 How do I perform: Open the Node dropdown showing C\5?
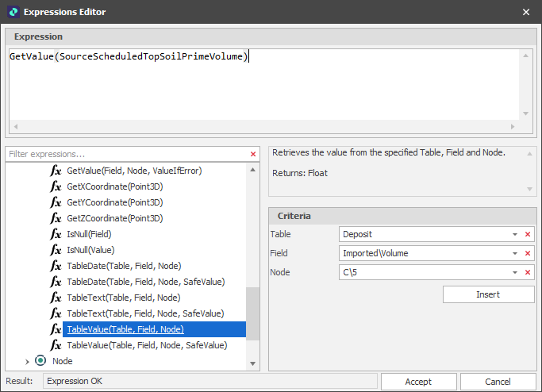click(515, 272)
